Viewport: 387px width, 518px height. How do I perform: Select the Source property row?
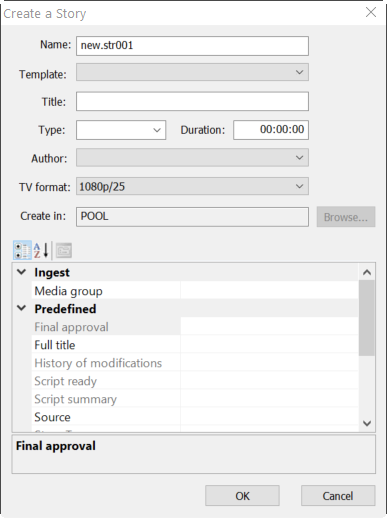[195, 416]
